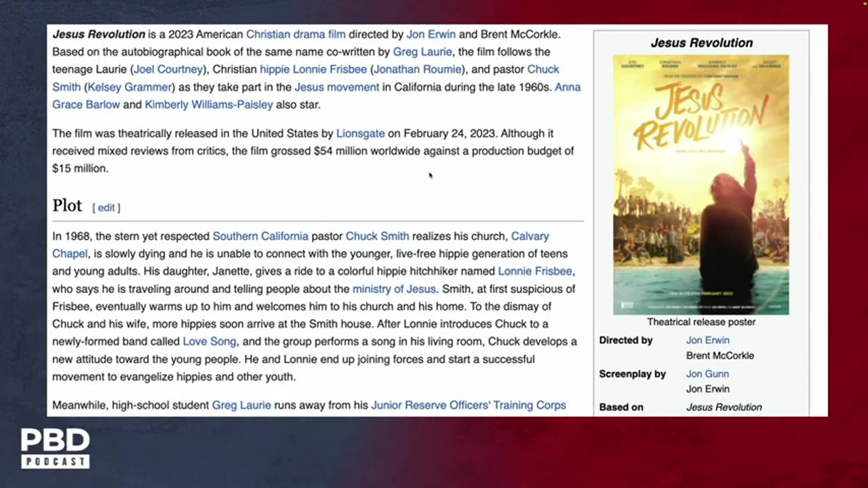Image resolution: width=868 pixels, height=488 pixels.
Task: Click the edit link beside Plot heading
Action: coord(106,208)
